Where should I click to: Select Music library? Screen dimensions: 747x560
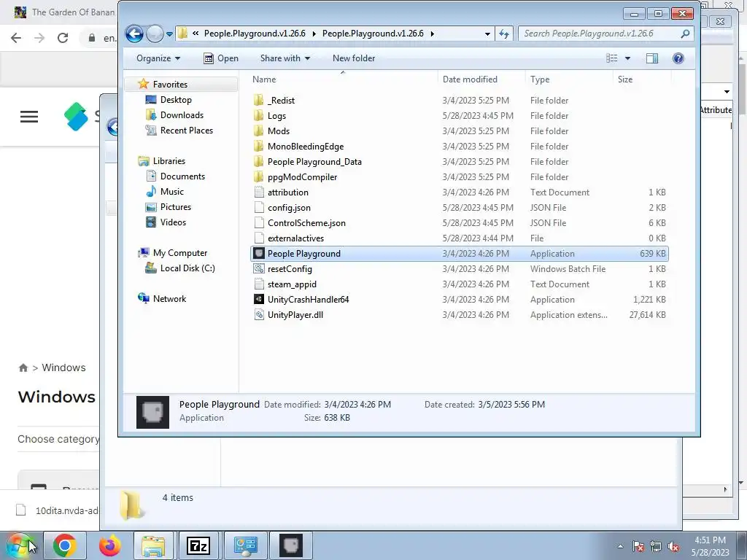point(171,192)
